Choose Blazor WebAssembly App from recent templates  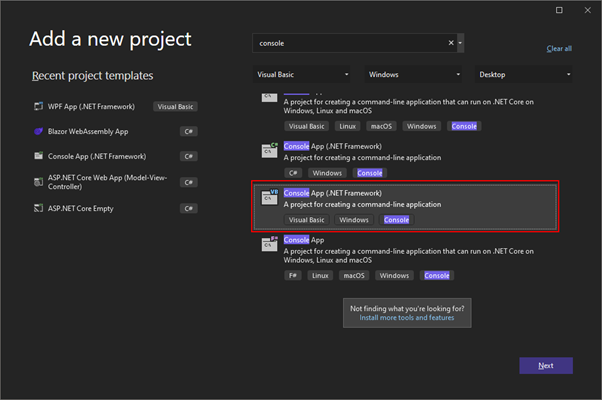(90, 131)
